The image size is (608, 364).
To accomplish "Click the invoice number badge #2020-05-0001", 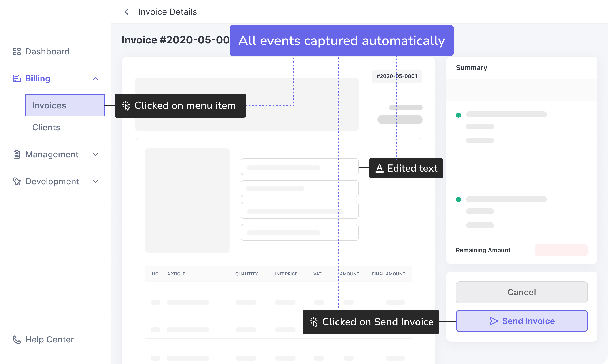I will [396, 76].
